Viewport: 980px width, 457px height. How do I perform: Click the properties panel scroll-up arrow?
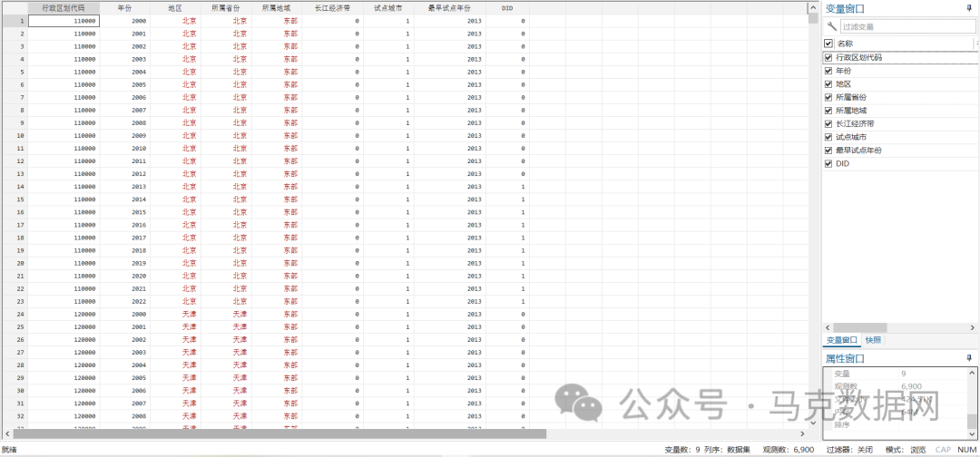(972, 373)
